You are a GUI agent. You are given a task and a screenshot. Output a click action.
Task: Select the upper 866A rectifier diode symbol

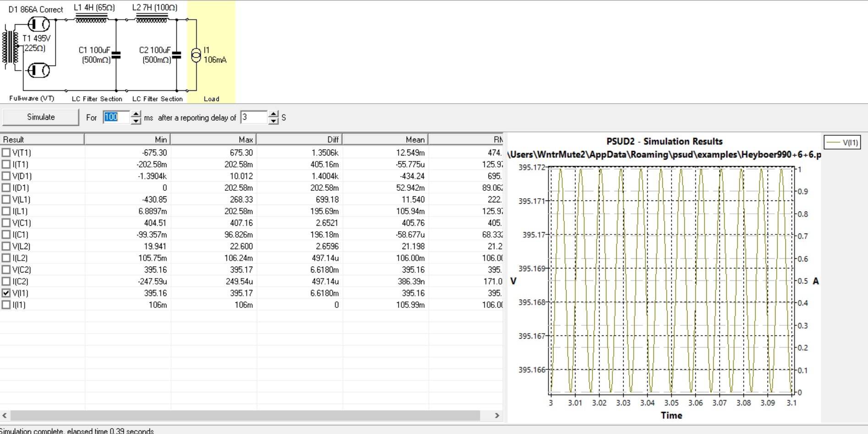[x=39, y=24]
